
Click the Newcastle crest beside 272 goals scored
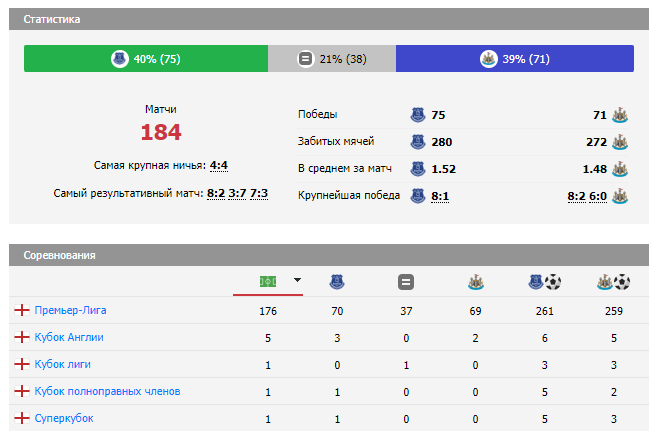click(619, 141)
